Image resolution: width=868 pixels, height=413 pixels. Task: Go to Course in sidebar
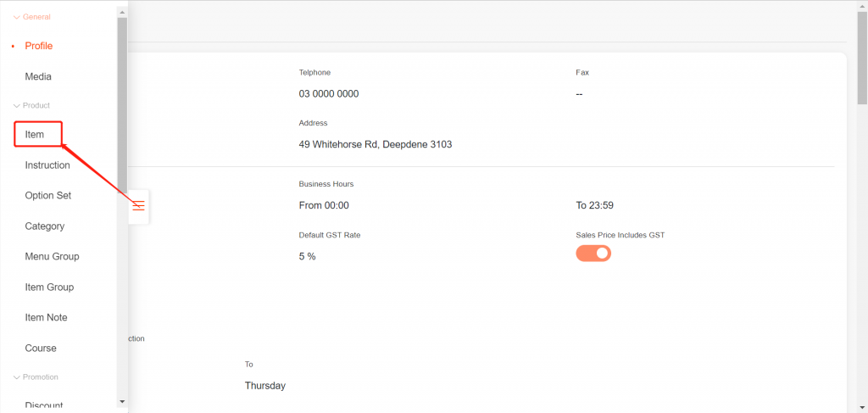[41, 349]
